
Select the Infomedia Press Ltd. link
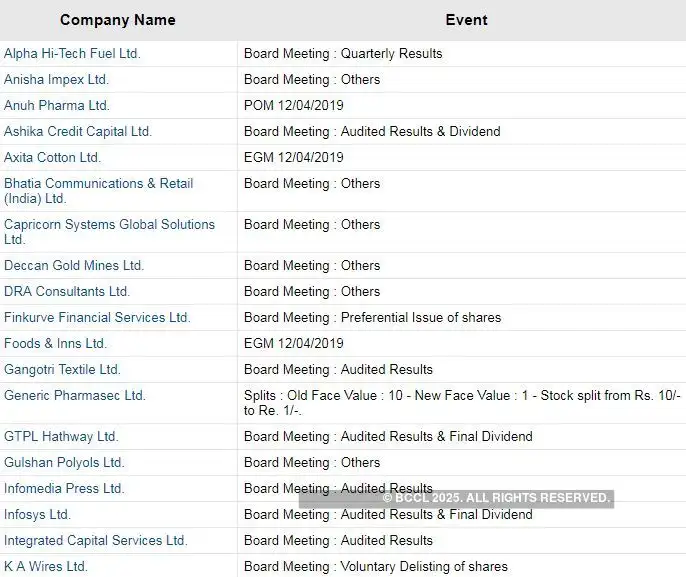pos(64,488)
